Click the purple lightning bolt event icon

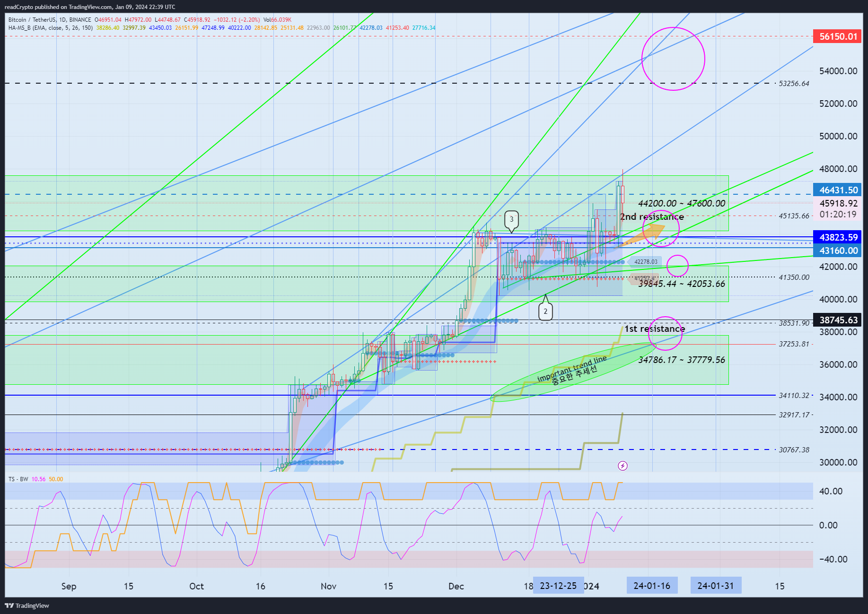[x=623, y=466]
